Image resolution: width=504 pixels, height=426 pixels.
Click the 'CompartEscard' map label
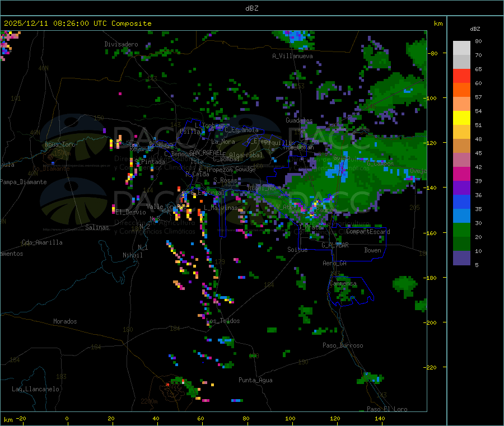(368, 232)
